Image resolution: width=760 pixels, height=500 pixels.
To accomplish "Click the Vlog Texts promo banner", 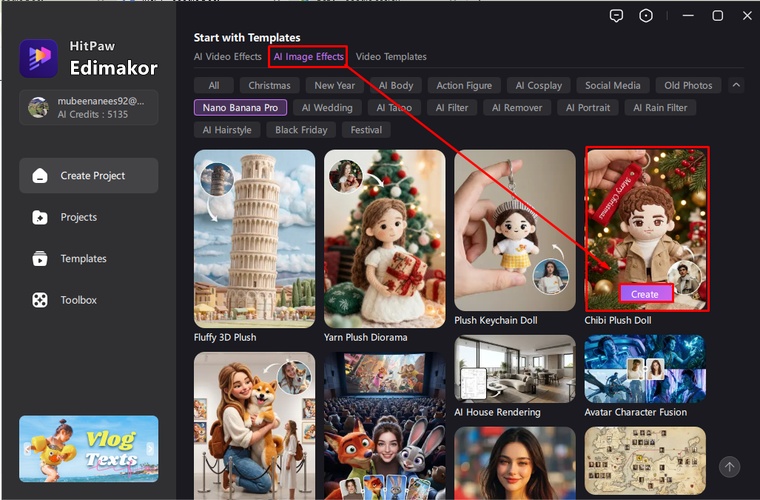I will (x=89, y=449).
